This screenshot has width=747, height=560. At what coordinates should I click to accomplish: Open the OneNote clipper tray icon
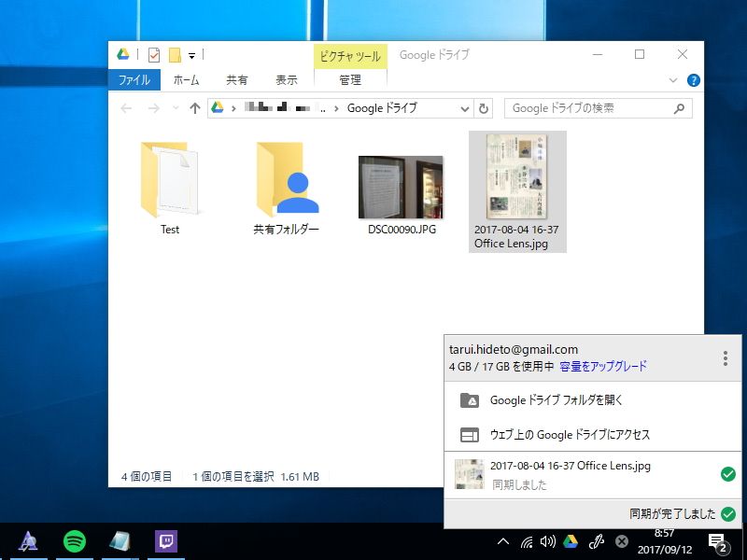(596, 541)
